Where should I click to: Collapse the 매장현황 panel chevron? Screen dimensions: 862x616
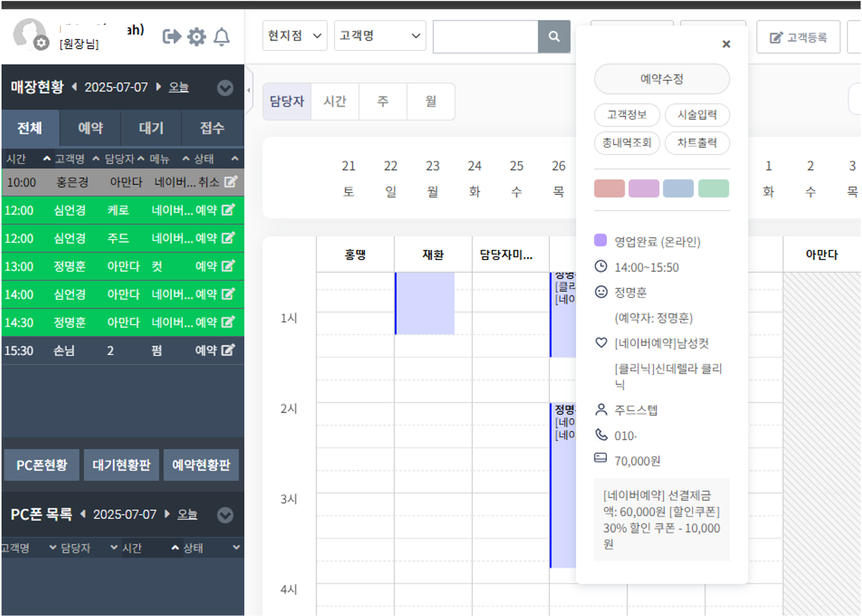(x=225, y=88)
